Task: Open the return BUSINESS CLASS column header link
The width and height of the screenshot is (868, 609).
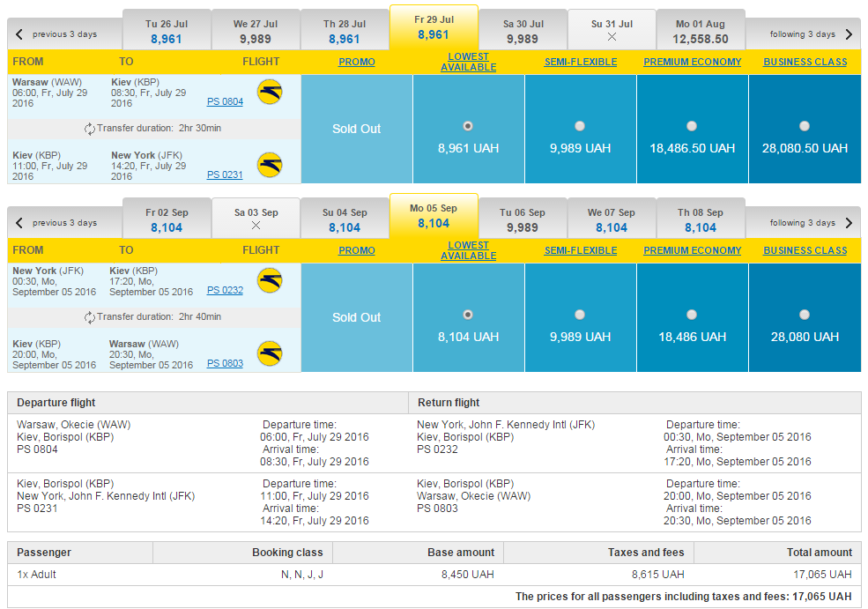Action: (805, 250)
